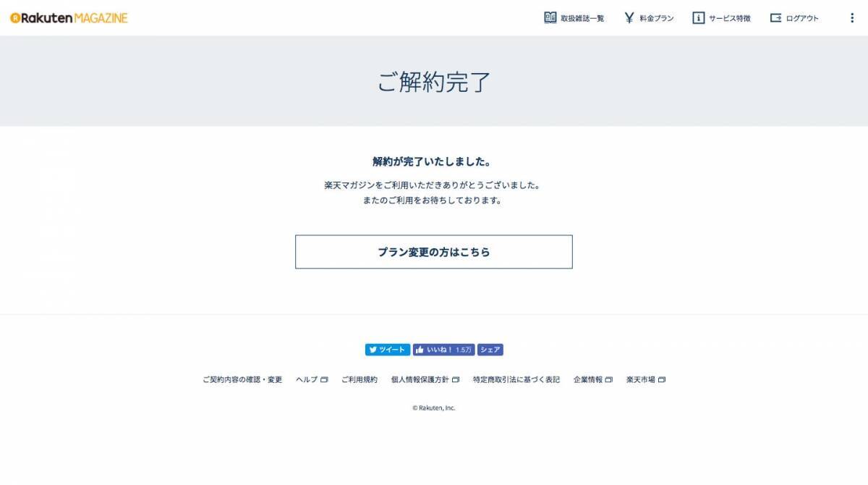This screenshot has height=485, width=868.
Task: Open the magazine list book icon
Action: (550, 17)
